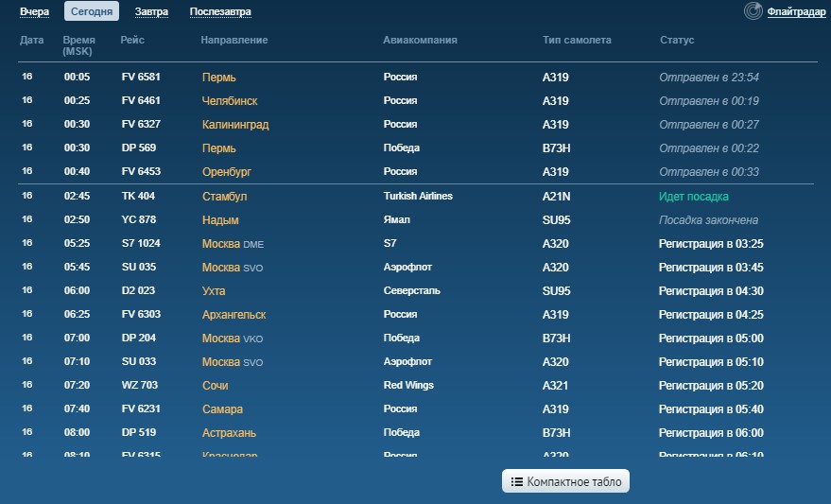Click the Статус column header

click(677, 40)
